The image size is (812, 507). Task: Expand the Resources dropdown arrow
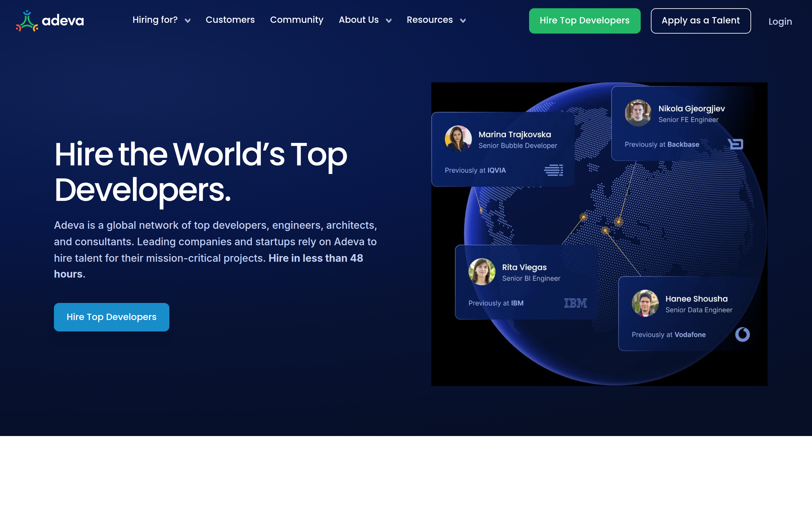463,21
